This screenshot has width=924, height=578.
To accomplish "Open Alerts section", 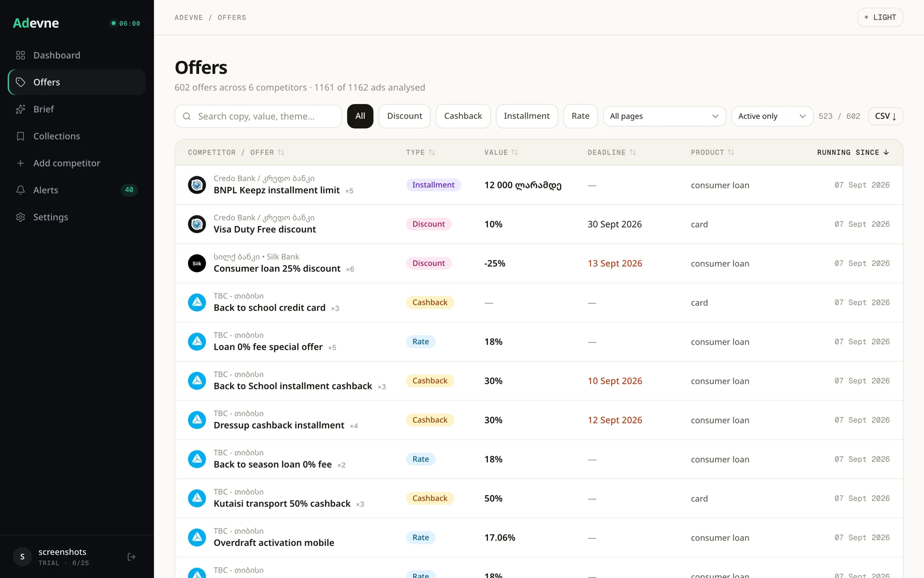I will [77, 190].
